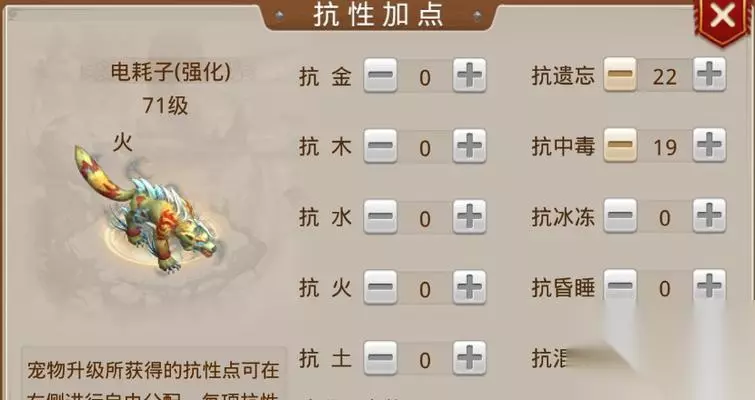Viewport: 755px width, 400px height.
Task: Add a point to 抗冰冻 resistance
Action: tap(709, 216)
